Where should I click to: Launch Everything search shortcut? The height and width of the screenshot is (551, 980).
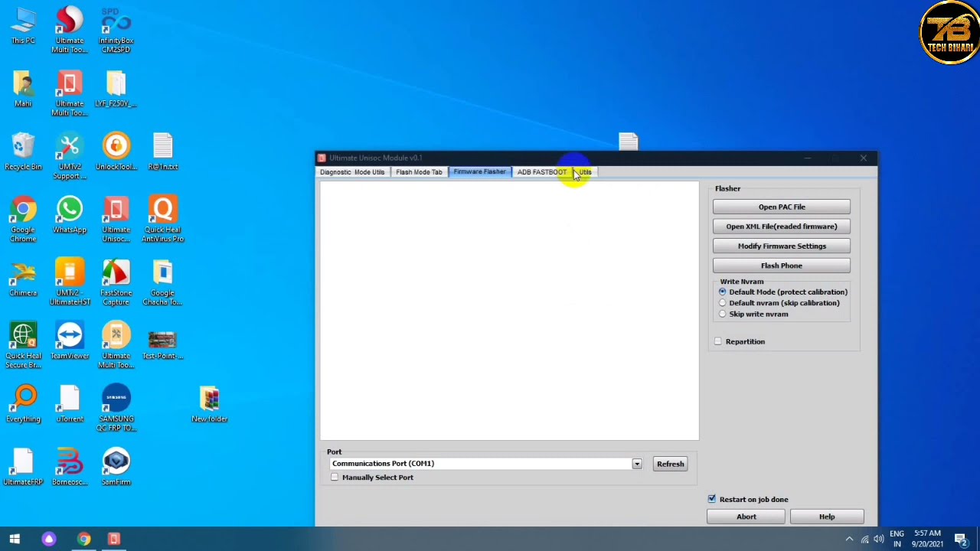tap(23, 405)
